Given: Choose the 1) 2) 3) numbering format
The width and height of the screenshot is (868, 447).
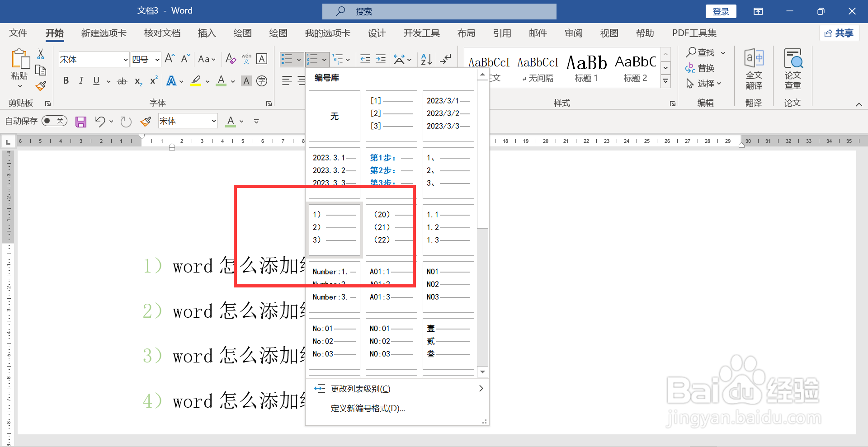Looking at the screenshot, I should click(x=335, y=230).
